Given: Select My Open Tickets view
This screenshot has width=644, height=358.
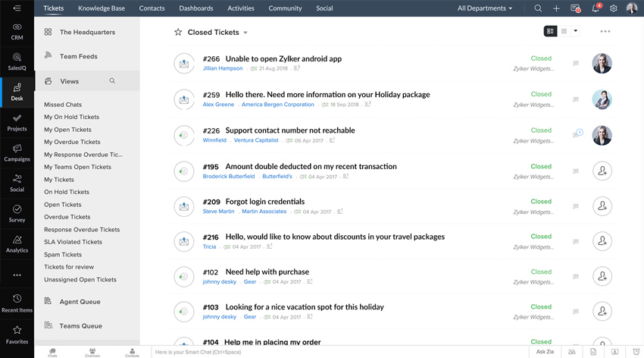Looking at the screenshot, I should click(67, 130).
